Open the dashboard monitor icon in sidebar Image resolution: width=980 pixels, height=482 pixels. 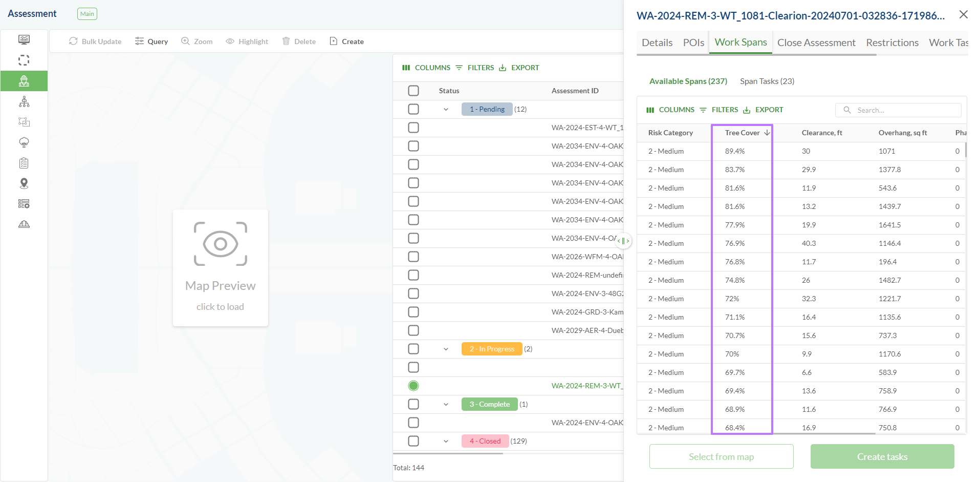tap(24, 39)
